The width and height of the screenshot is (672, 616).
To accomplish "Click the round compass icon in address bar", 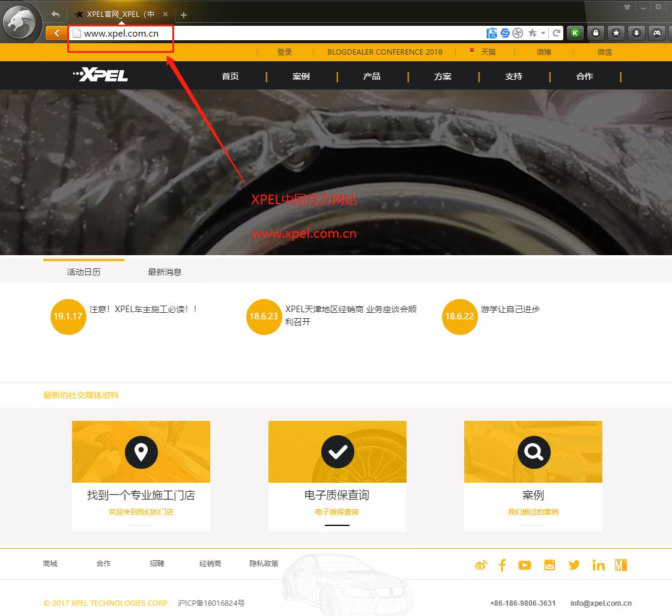I will click(518, 33).
